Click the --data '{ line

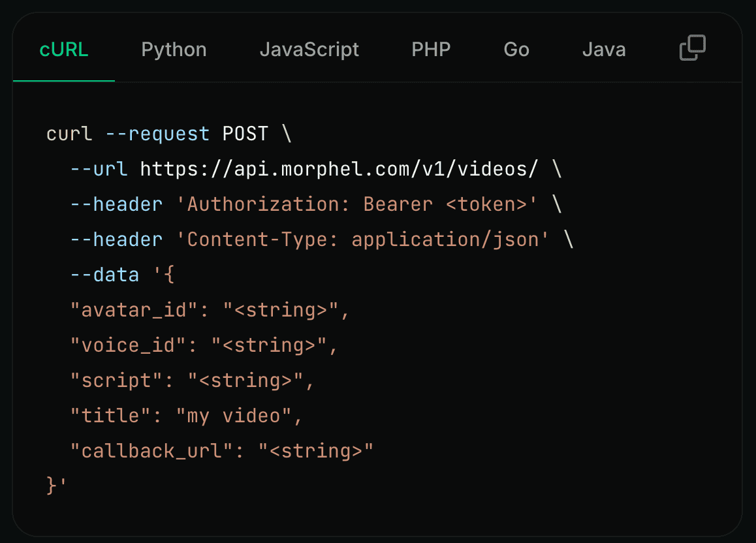(123, 275)
